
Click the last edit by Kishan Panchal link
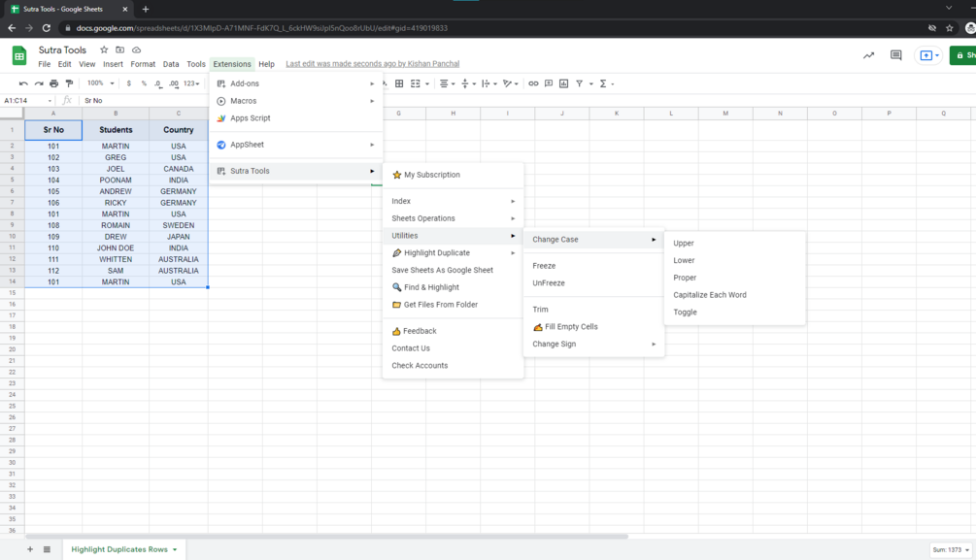[372, 64]
